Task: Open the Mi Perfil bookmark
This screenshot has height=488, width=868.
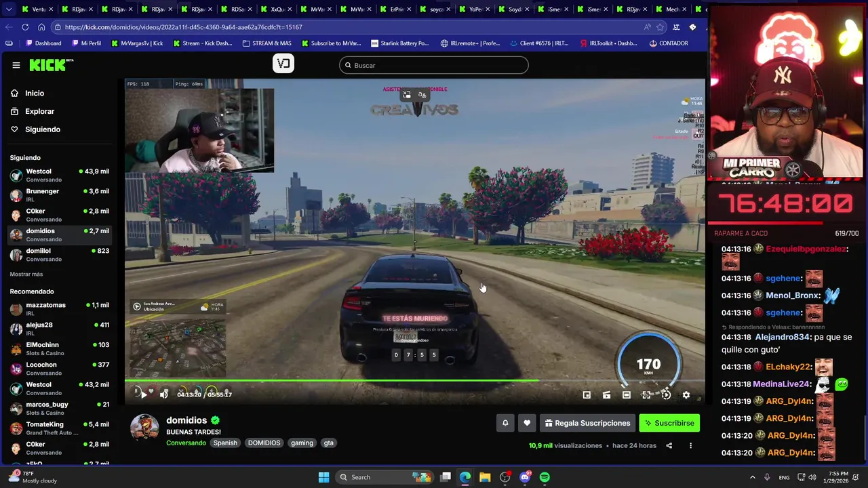Action: click(86, 43)
